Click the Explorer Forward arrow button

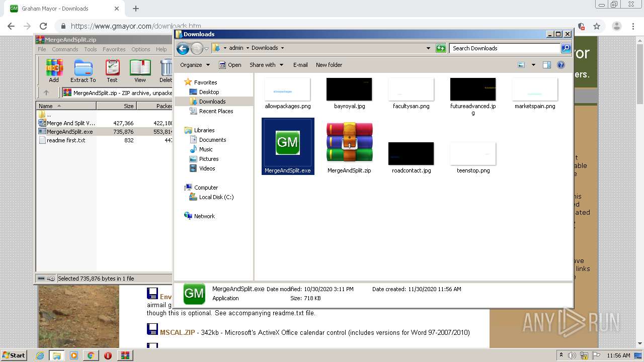(x=197, y=48)
